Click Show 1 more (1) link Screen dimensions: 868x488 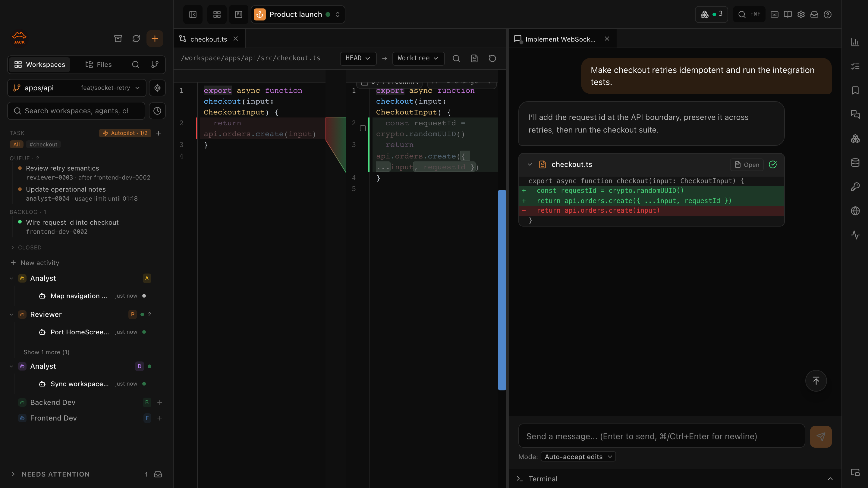(46, 352)
